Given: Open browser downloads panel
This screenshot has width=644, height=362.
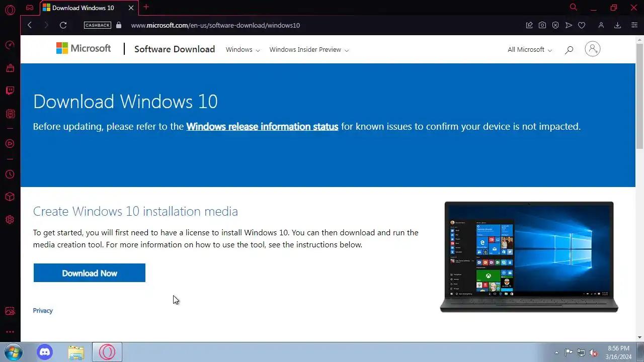Looking at the screenshot, I should pos(617,25).
